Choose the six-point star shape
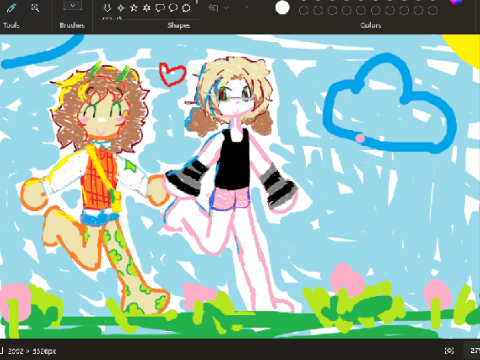The height and width of the screenshot is (360, 480). click(147, 8)
